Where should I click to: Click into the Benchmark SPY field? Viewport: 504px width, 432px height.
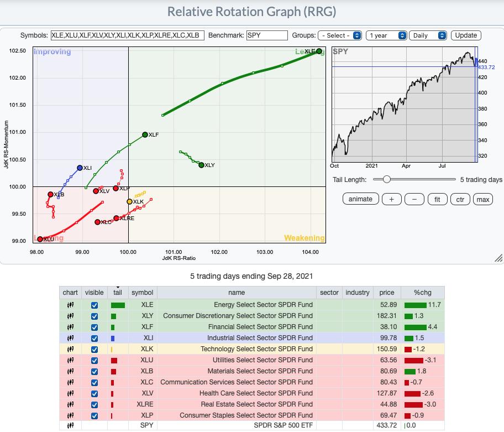tap(267, 35)
